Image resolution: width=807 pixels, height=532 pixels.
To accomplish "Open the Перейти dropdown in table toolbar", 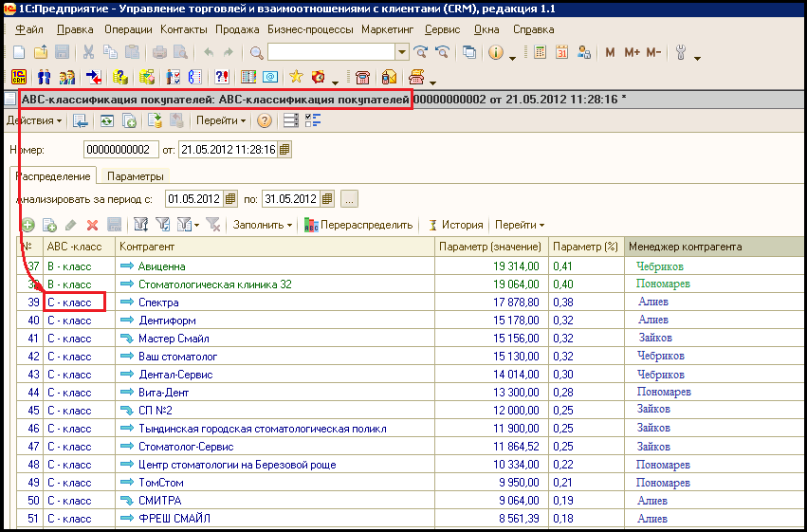I will tap(520, 225).
